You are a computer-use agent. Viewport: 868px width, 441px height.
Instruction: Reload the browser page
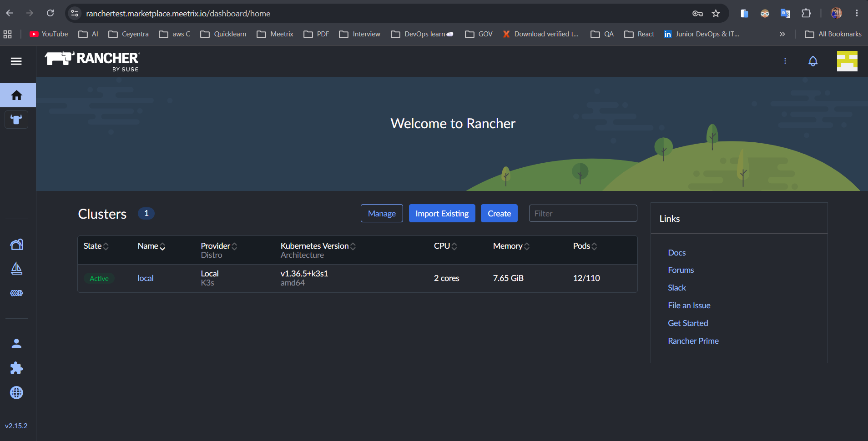50,13
